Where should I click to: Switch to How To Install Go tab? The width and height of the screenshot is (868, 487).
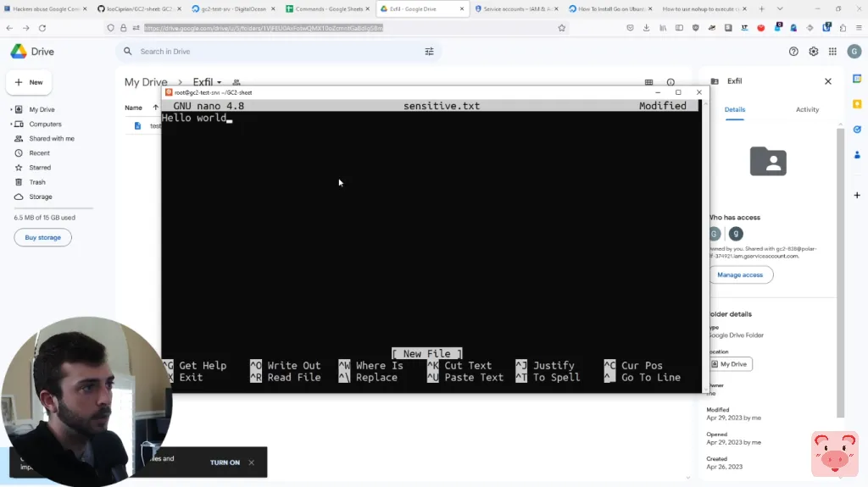(x=610, y=8)
